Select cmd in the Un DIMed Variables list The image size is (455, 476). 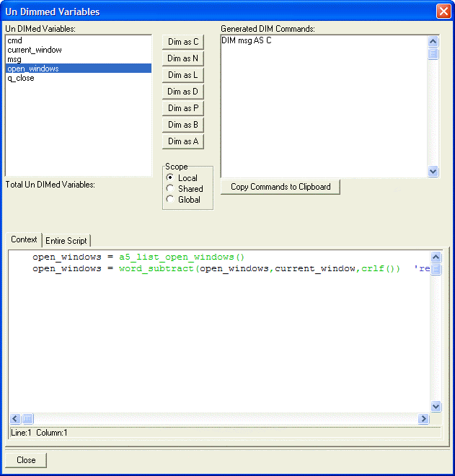pyautogui.click(x=79, y=40)
